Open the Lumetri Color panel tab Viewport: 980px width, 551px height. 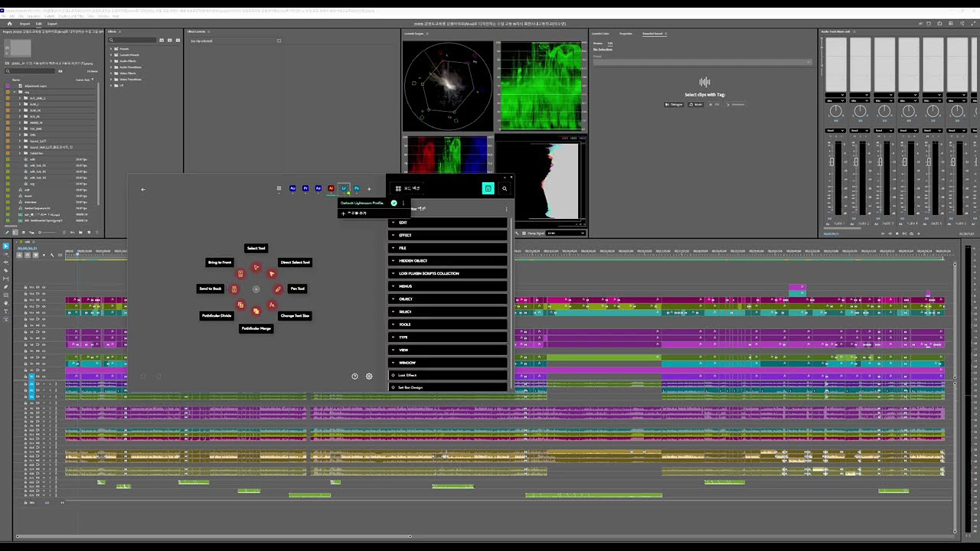pyautogui.click(x=601, y=34)
